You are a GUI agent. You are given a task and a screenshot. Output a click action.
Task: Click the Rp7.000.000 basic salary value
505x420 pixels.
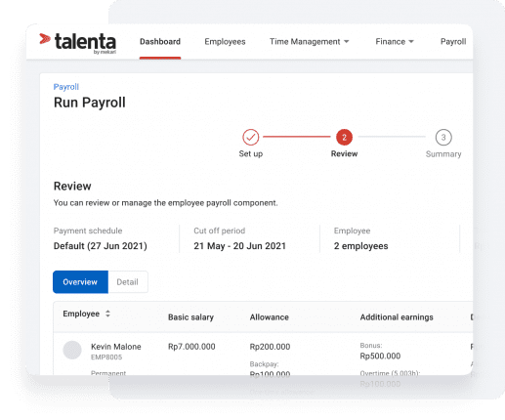[191, 347]
